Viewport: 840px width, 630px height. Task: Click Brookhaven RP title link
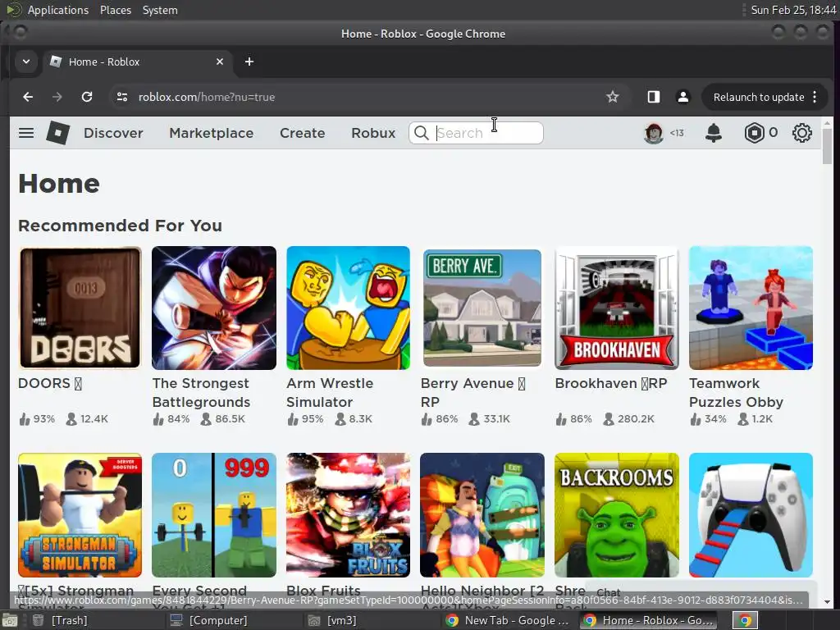(610, 384)
